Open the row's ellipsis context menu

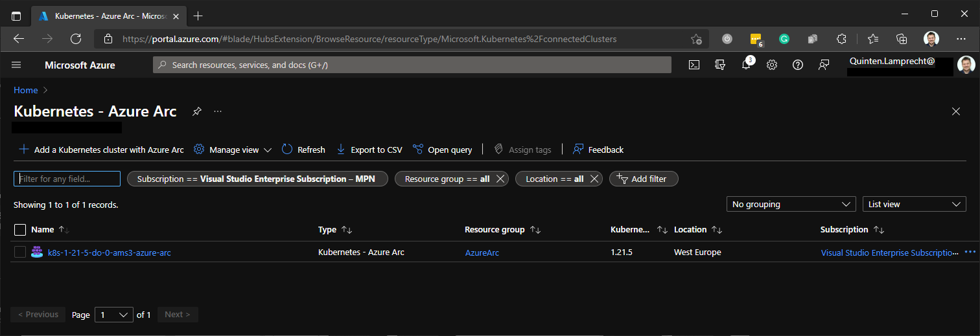click(970, 252)
